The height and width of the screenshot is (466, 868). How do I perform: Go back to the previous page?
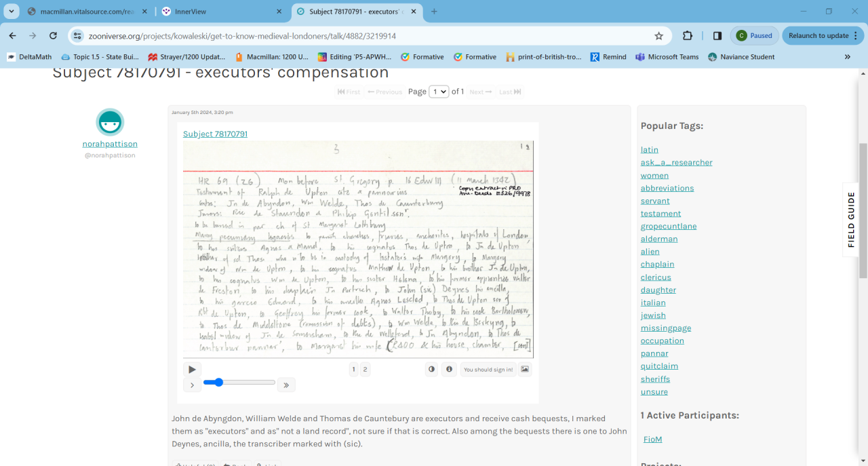12,36
